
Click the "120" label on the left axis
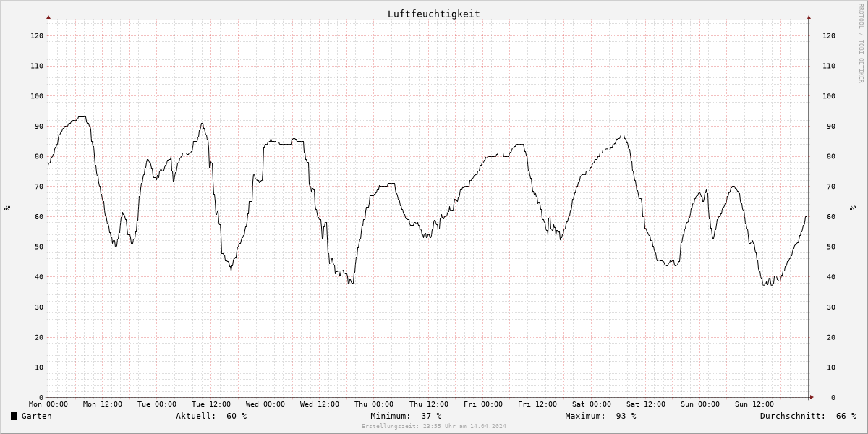click(38, 35)
